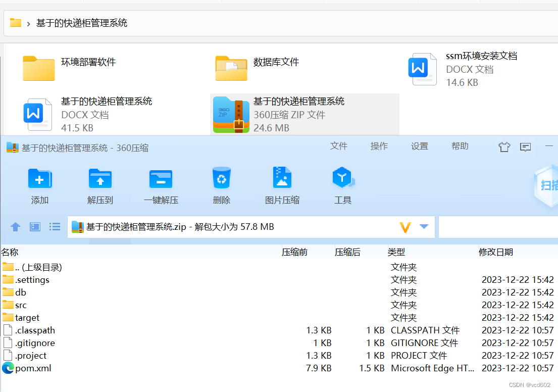The image size is (558, 392).
Task: Open the 文件 menu
Action: coord(338,146)
